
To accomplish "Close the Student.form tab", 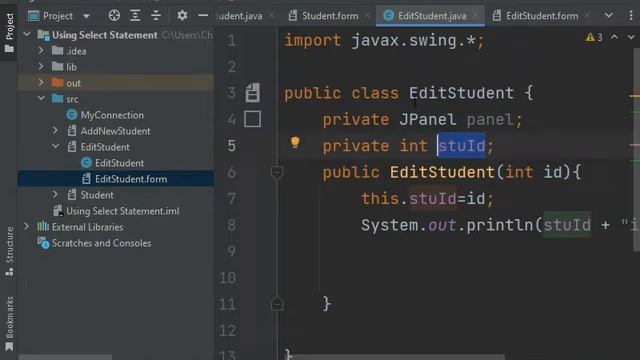I will click(x=367, y=16).
